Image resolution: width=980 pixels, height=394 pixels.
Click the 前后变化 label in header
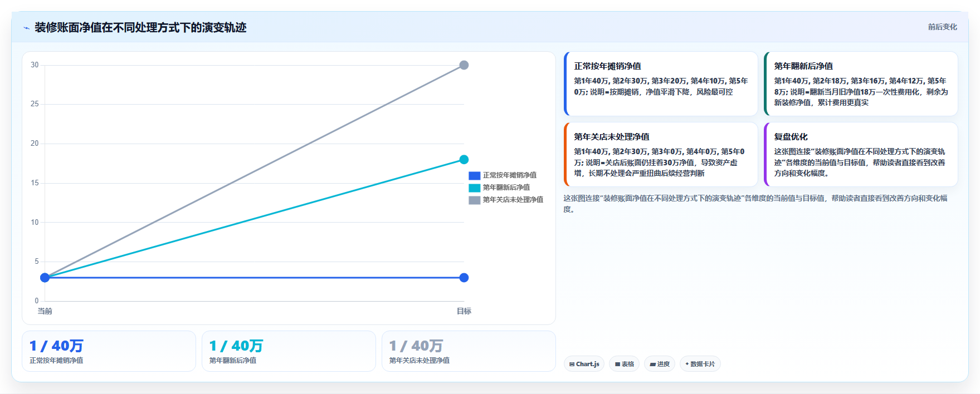pyautogui.click(x=942, y=27)
